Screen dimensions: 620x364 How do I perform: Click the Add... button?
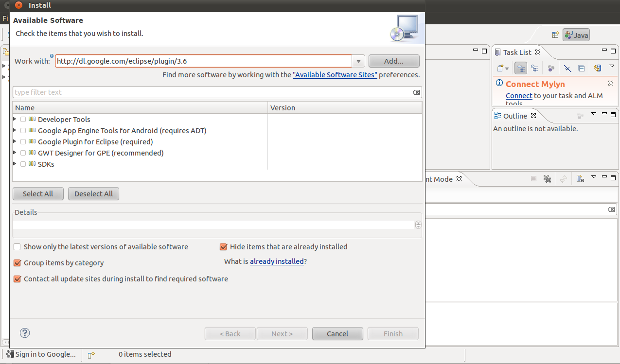[x=394, y=61]
